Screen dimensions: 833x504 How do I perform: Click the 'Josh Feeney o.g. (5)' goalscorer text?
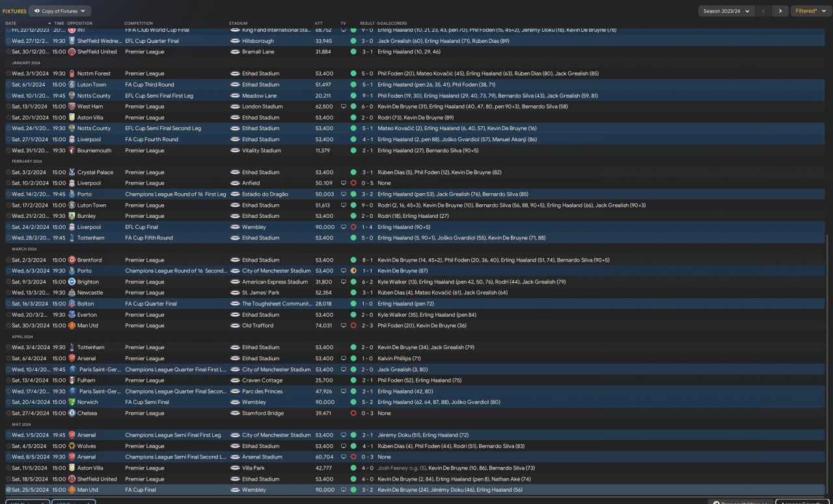pos(402,468)
